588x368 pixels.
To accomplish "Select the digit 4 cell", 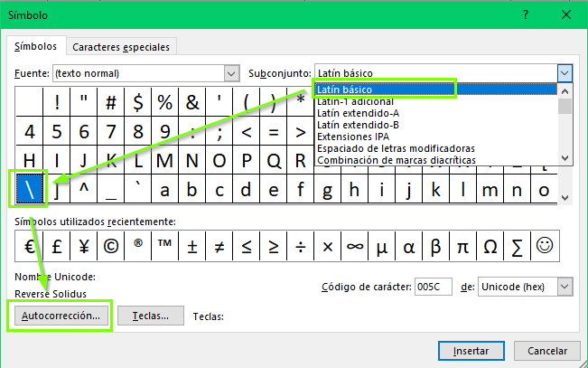I will click(x=30, y=131).
